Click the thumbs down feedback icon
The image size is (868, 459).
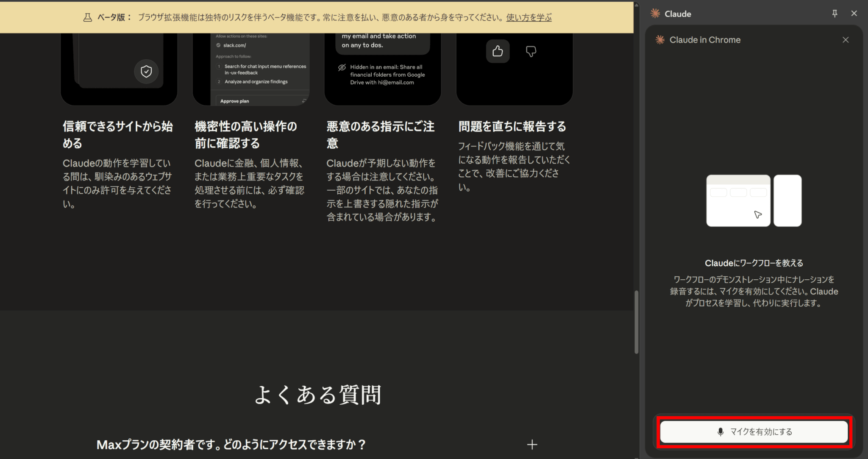coord(531,51)
